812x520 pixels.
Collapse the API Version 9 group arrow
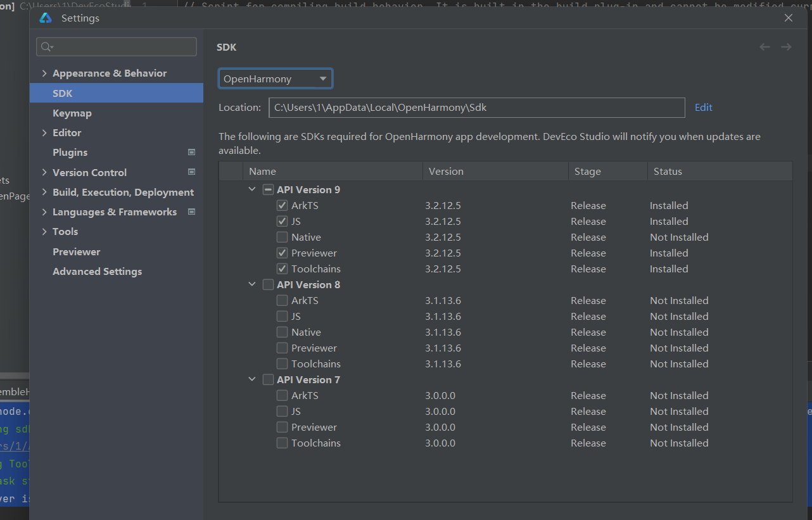point(252,189)
